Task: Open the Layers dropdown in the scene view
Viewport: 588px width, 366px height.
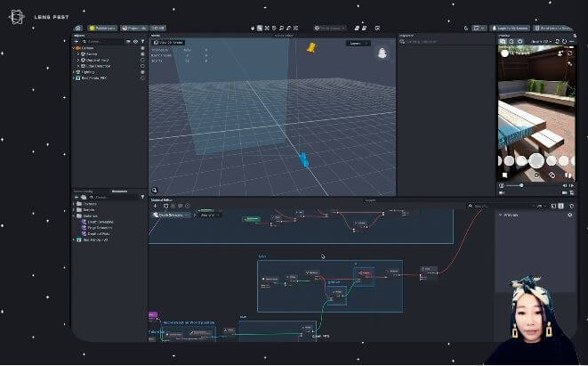Action: 358,44
